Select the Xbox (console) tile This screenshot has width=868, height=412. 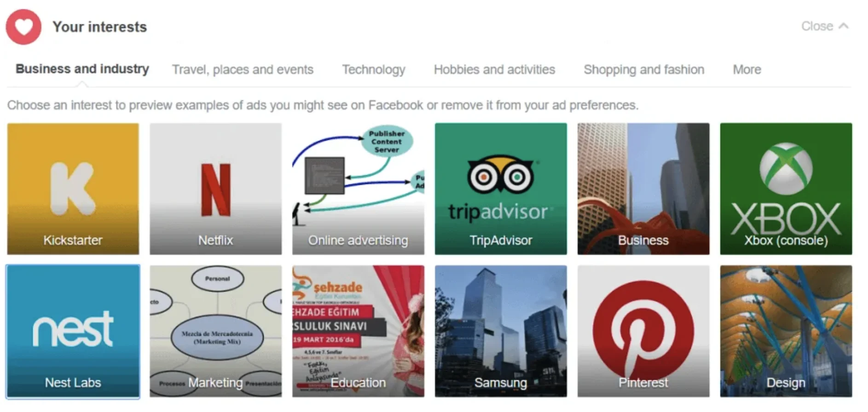tap(786, 189)
